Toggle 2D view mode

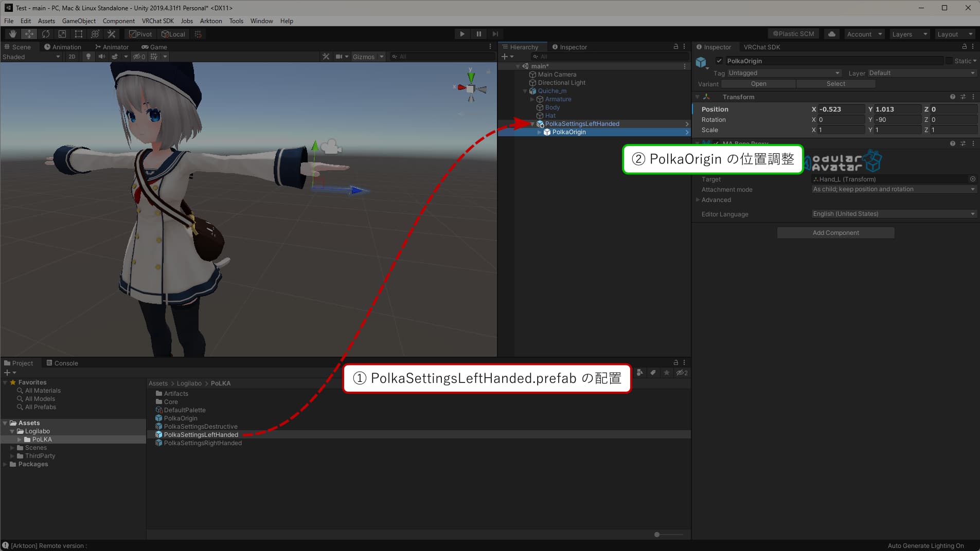pos(72,57)
